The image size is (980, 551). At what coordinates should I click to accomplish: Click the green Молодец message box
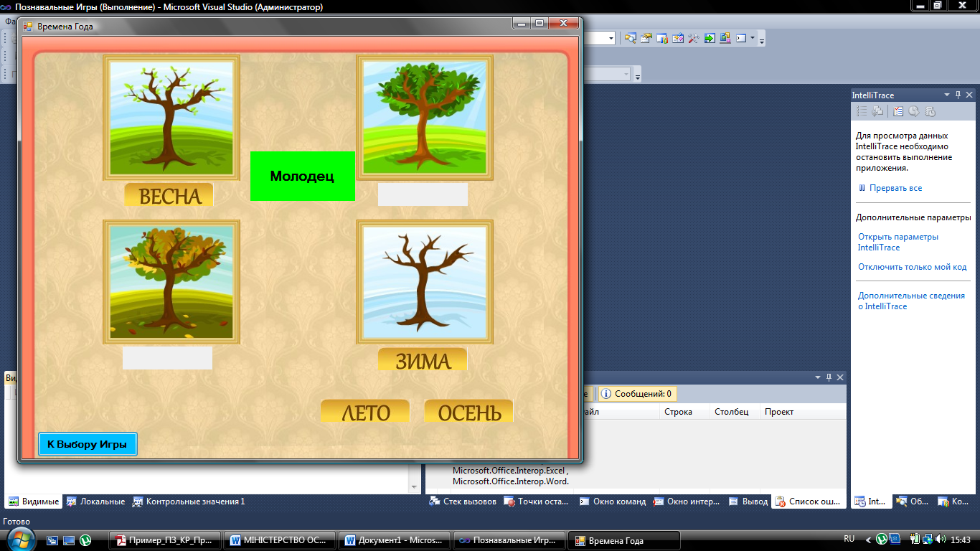[302, 176]
